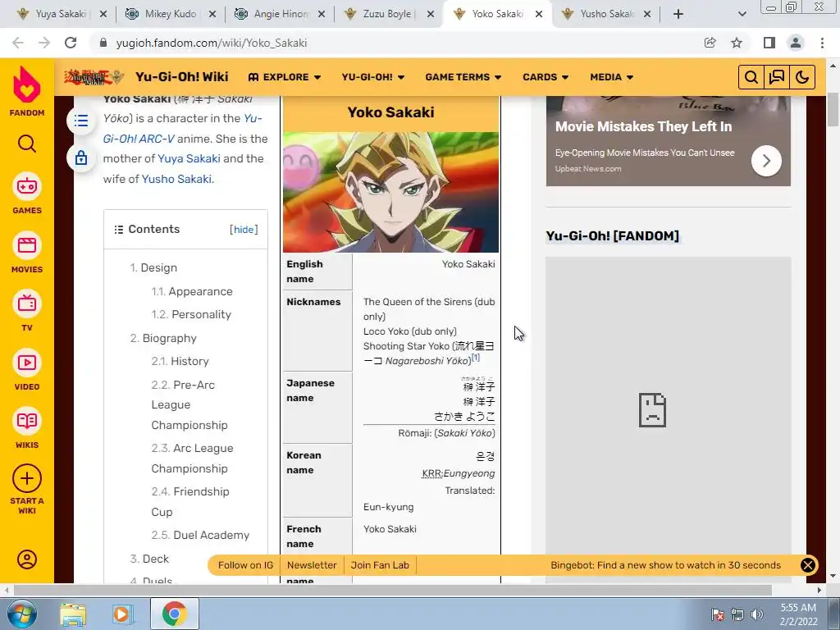Open the user profile icon in sidebar
This screenshot has width=840, height=630.
pos(27,559)
